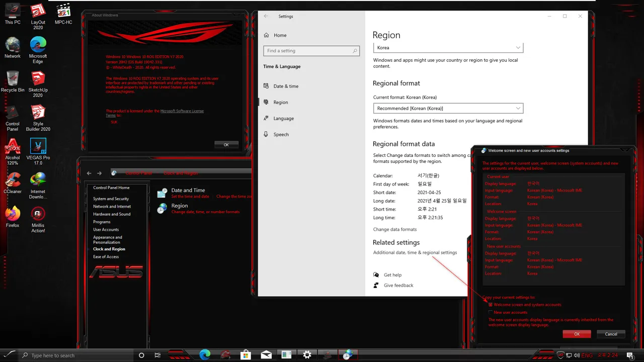Open the Recycle Bin icon
The image size is (644, 362).
point(13,81)
